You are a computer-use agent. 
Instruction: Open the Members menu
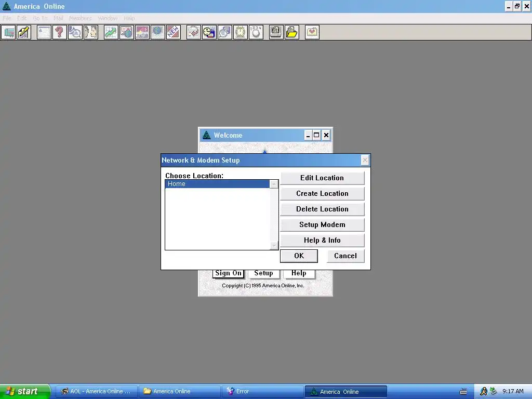(81, 18)
